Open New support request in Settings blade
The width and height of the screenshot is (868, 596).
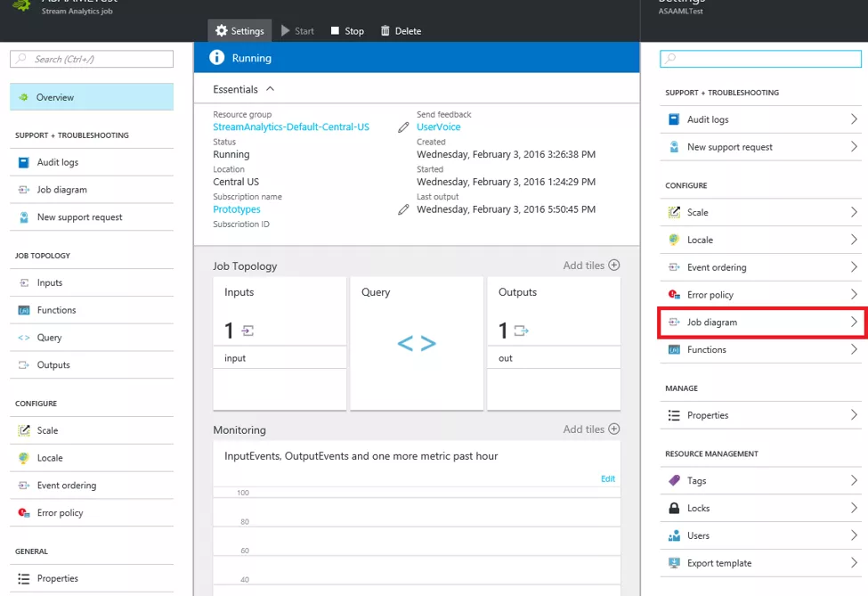(760, 147)
